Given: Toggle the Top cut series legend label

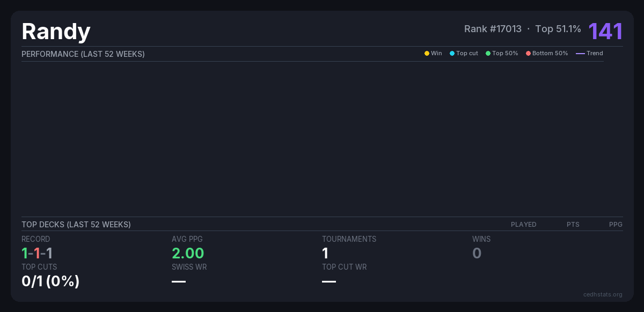Looking at the screenshot, I should [467, 54].
